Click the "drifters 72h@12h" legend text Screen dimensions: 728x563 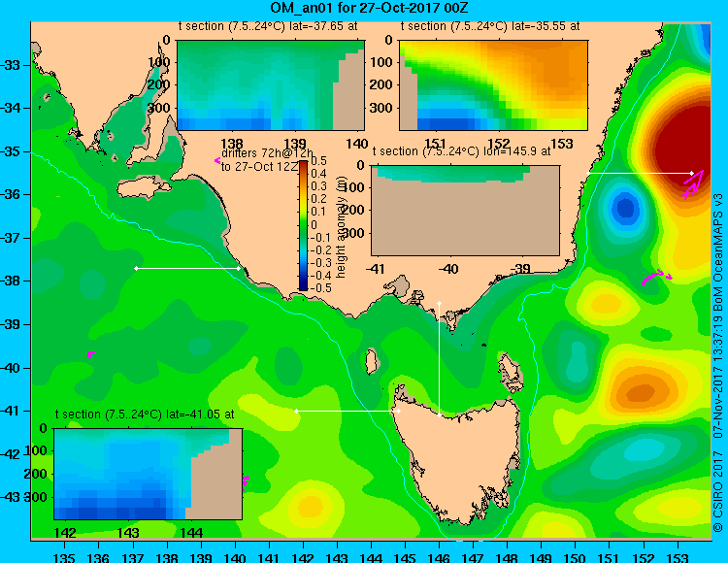tap(267, 154)
